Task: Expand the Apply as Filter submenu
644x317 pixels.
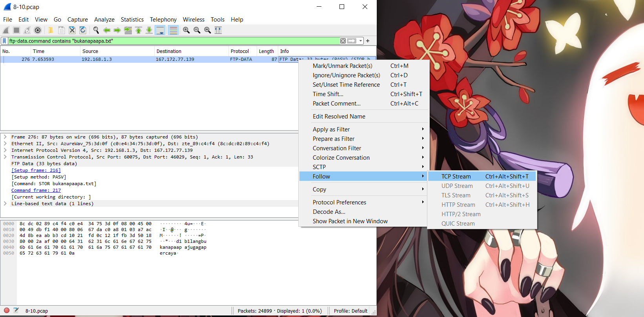Action: pyautogui.click(x=364, y=129)
